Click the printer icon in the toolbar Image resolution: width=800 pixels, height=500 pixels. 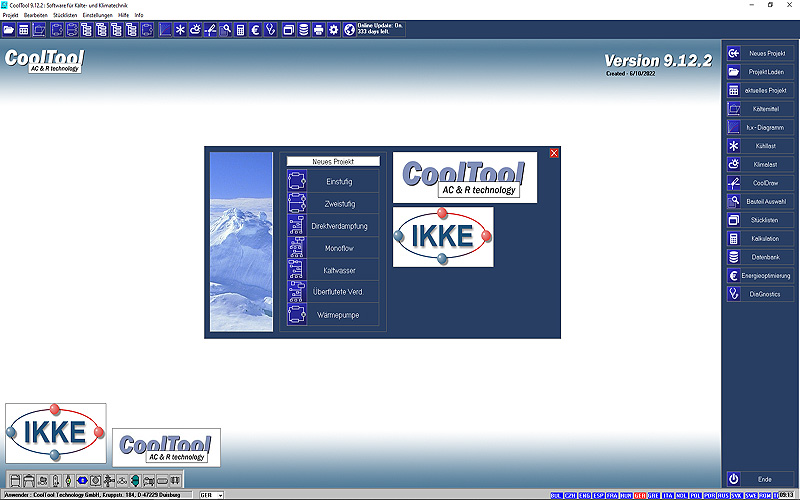coord(319,30)
